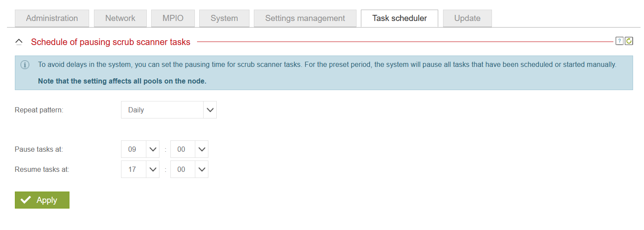Viewport: 644px width, 230px height.
Task: Open the Settings management tab
Action: pyautogui.click(x=305, y=18)
